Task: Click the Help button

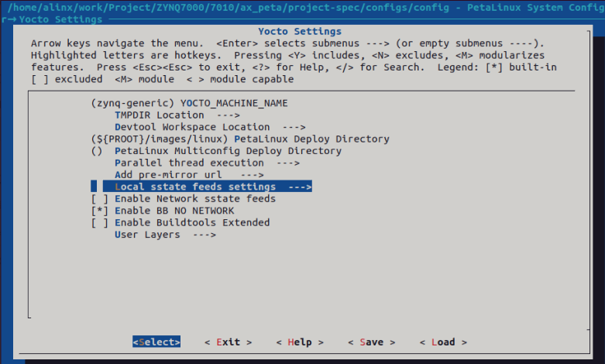Action: [300, 342]
